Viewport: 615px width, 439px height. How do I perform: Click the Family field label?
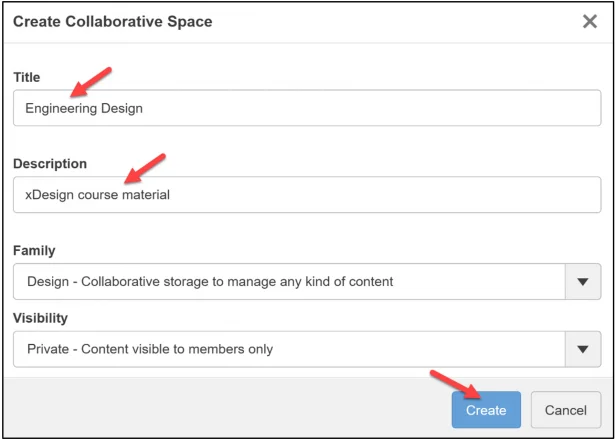[x=34, y=251]
